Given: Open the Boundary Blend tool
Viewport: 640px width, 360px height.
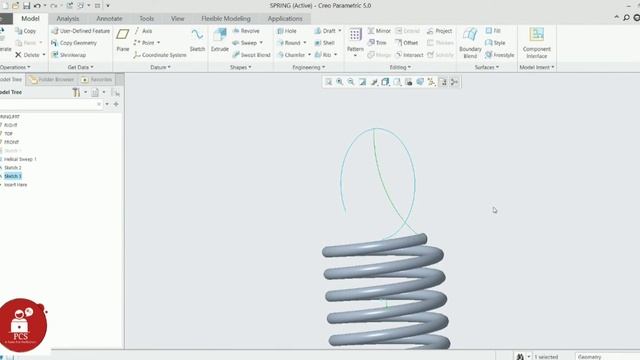Looking at the screenshot, I should pos(470,43).
